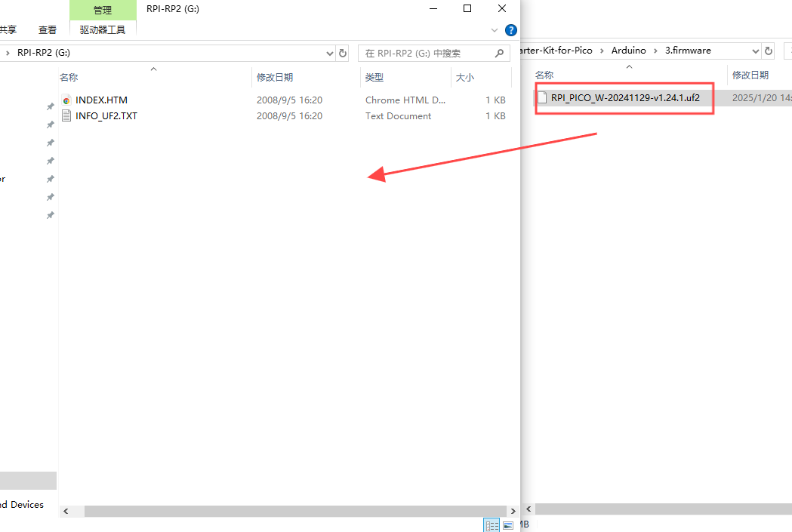Screen dimensions: 792x532
Task: Click in the RPI-RP2 search box
Action: click(428, 53)
